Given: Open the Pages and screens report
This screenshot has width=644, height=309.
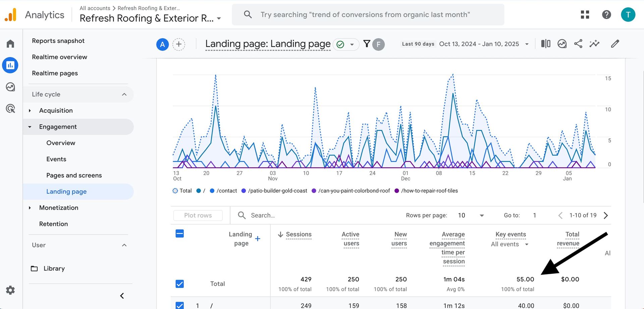Looking at the screenshot, I should pyautogui.click(x=74, y=175).
